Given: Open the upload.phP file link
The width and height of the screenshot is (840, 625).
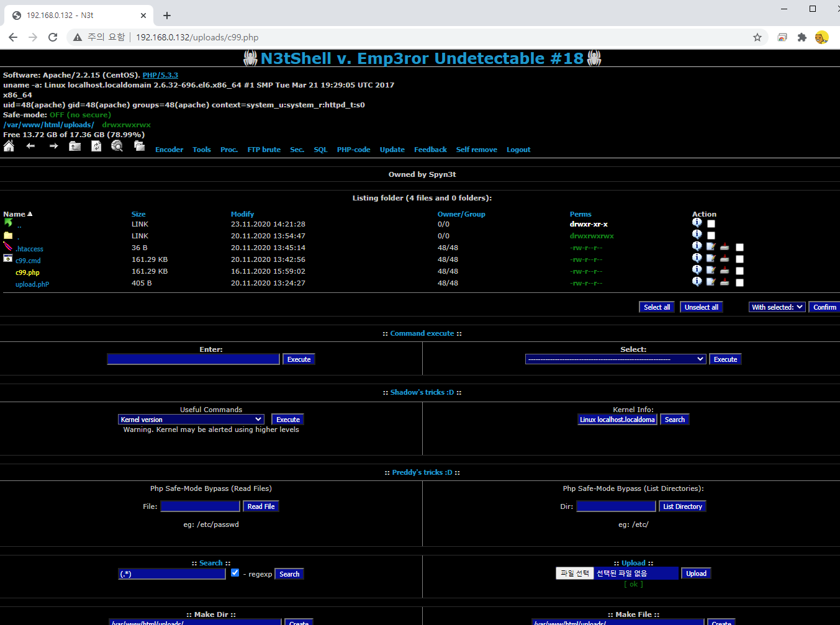Looking at the screenshot, I should (x=32, y=284).
